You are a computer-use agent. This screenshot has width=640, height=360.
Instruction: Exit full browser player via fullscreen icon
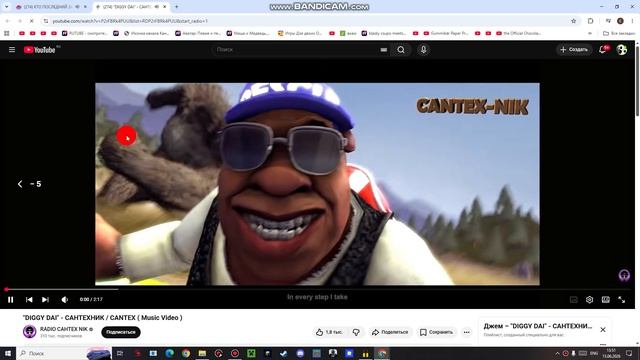622,300
